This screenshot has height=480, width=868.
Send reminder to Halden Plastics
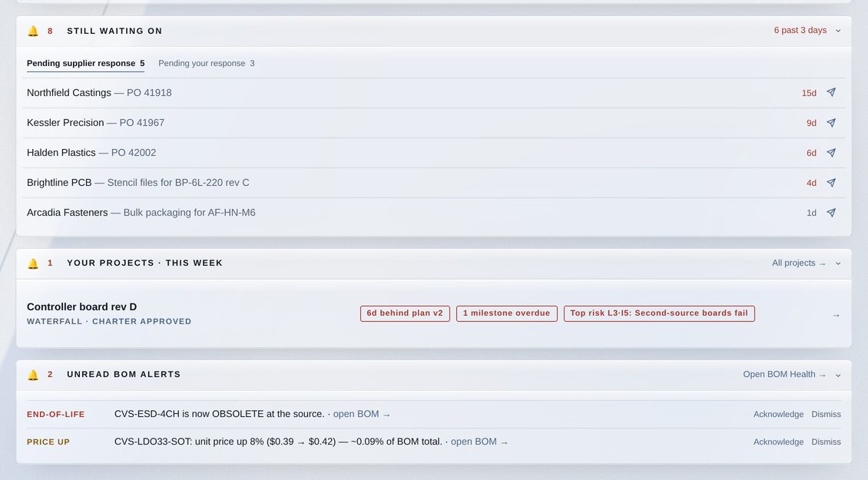pos(831,152)
